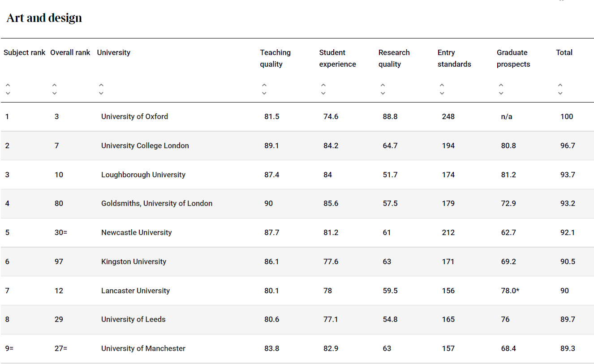The height and width of the screenshot is (364, 594).
Task: Click the Teaching quality column header
Action: (275, 58)
